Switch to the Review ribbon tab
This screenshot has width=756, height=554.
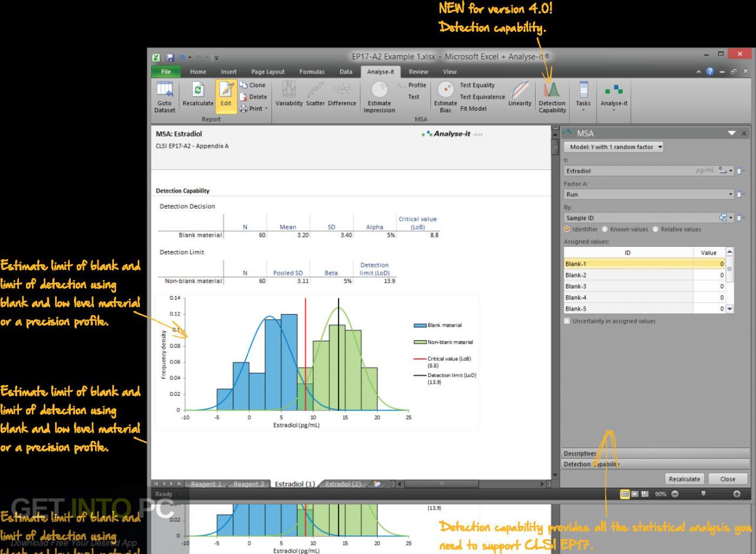click(x=418, y=71)
